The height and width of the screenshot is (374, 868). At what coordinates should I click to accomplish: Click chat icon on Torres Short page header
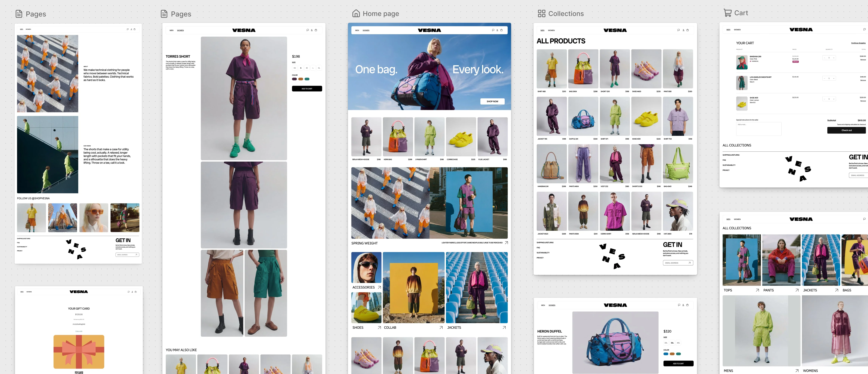[x=307, y=30]
